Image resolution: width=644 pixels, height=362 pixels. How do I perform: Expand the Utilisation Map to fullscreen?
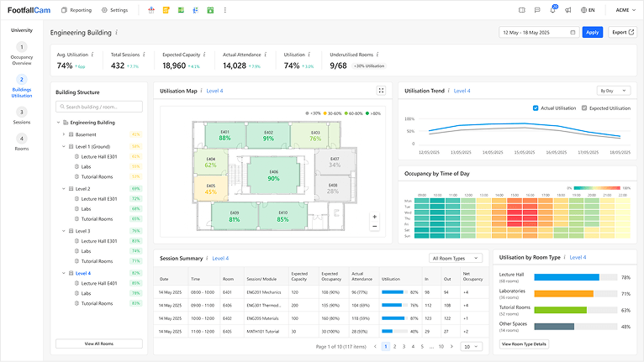pos(381,91)
